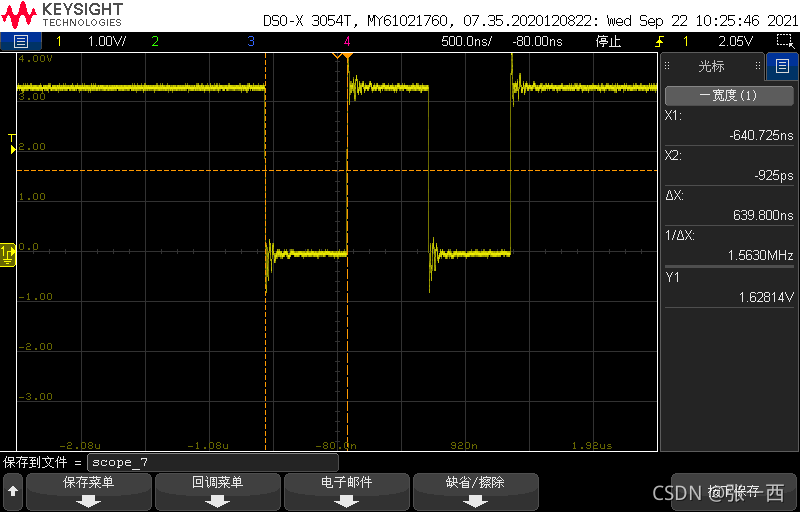This screenshot has width=800, height=512.
Task: Click the 2.05V trigger level value
Action: (x=735, y=41)
